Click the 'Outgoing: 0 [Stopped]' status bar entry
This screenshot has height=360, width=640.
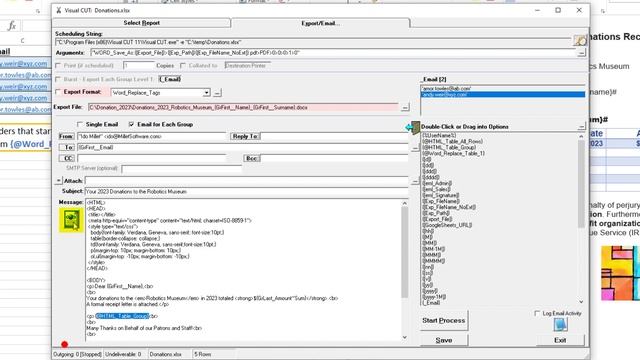click(78, 354)
